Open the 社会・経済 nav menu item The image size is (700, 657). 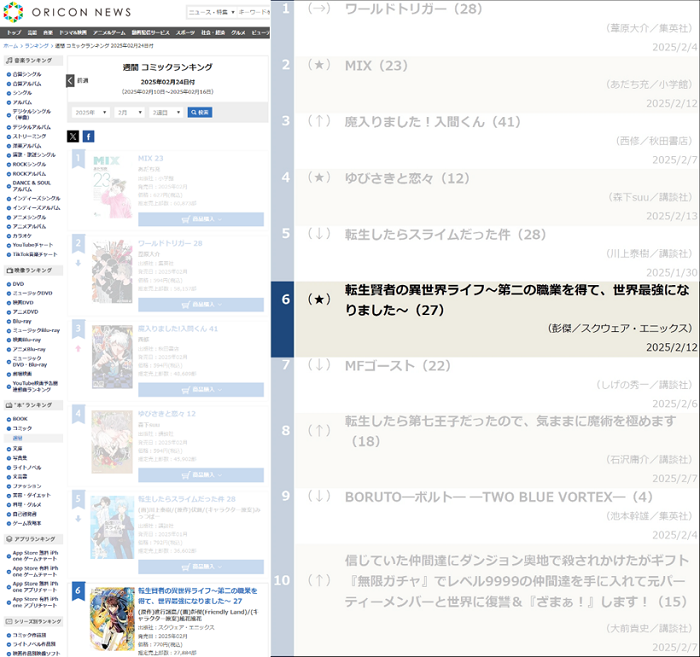coord(212,33)
